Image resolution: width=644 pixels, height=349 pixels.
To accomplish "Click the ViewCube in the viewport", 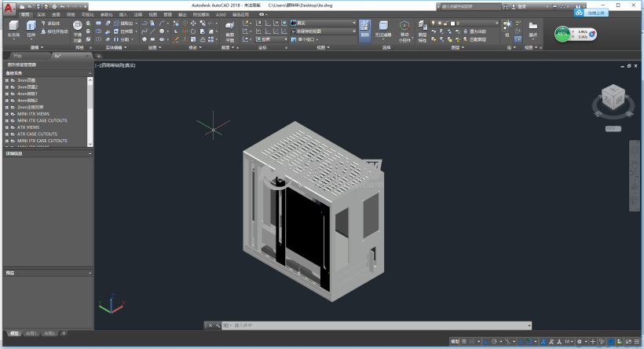I will click(613, 97).
